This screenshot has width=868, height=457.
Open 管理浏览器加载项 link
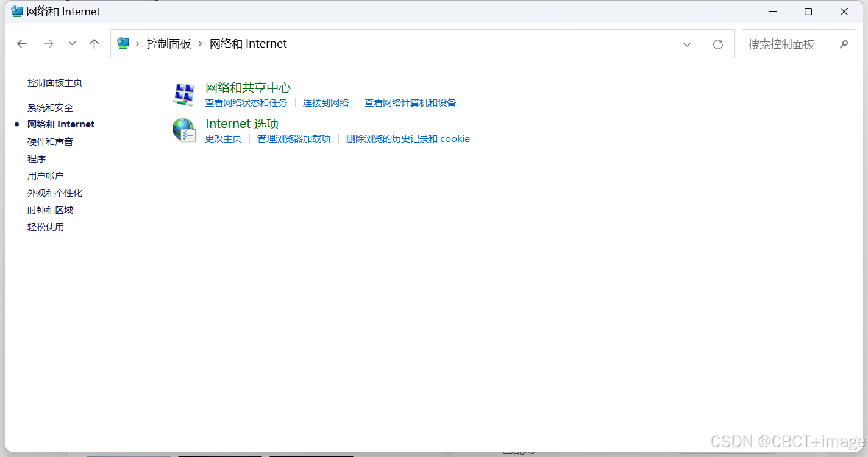pos(294,139)
